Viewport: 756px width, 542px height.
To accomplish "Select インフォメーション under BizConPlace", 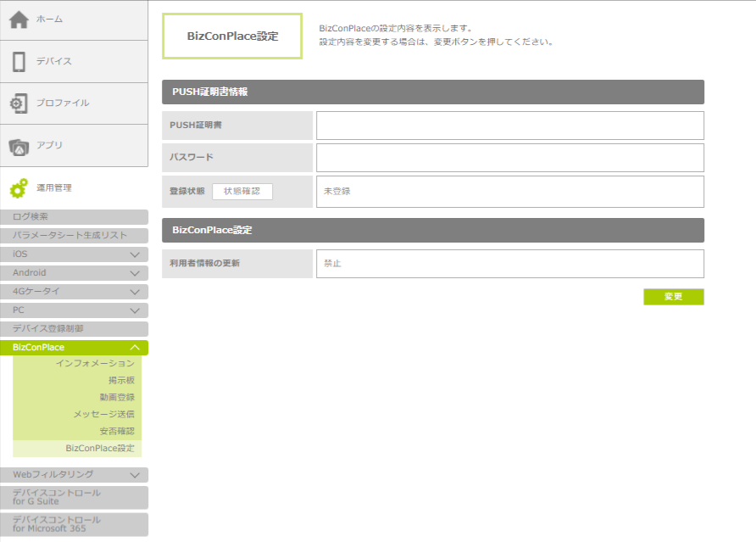I will (x=95, y=364).
